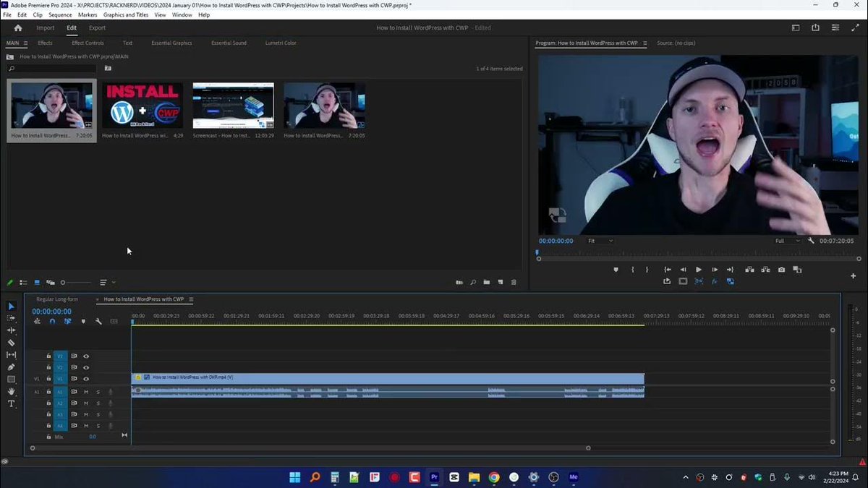The width and height of the screenshot is (868, 488).
Task: Open the MAIN bin panel menu
Action: click(25, 43)
